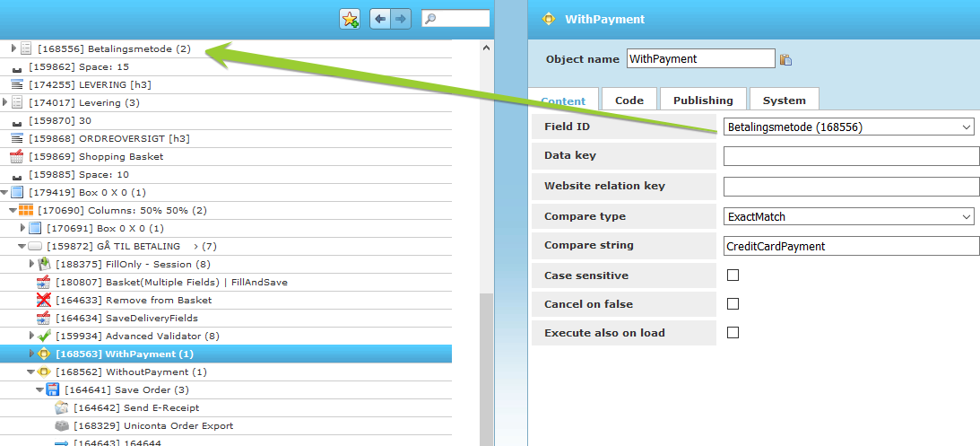The image size is (980, 446).
Task: Click the tree vertical scrollbar thumb
Action: click(x=486, y=369)
